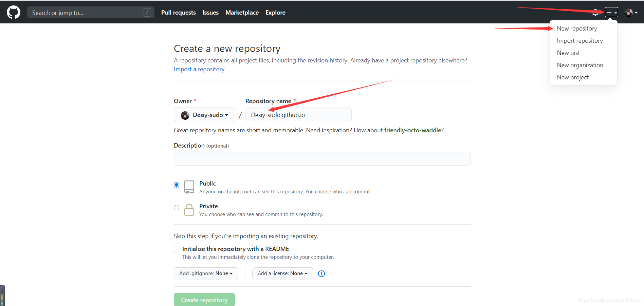Select the Public visibility radio button
Viewport: 644px width, 306px height.
pos(177,185)
